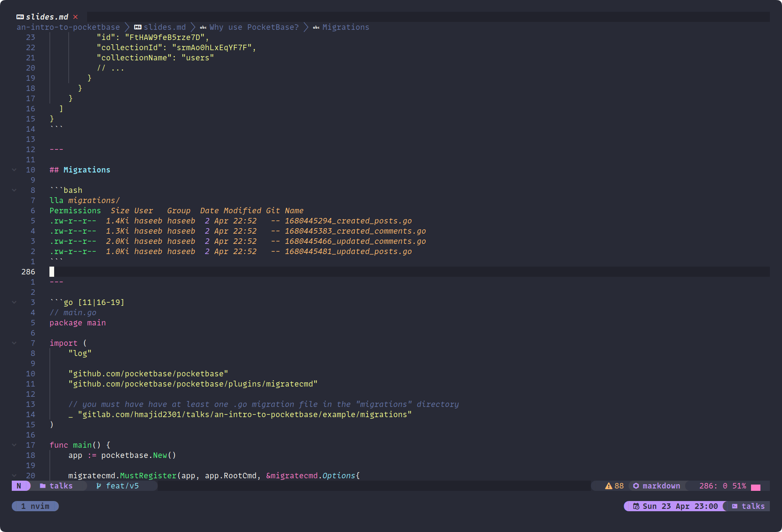Screen dimensions: 782x532
Task: Click the feat/v5 branch name
Action: [122, 486]
